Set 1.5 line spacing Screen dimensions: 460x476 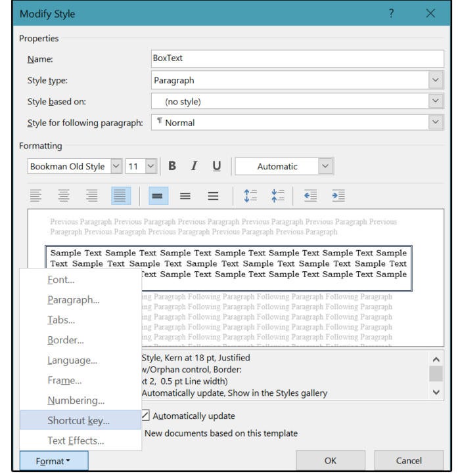[x=185, y=196]
